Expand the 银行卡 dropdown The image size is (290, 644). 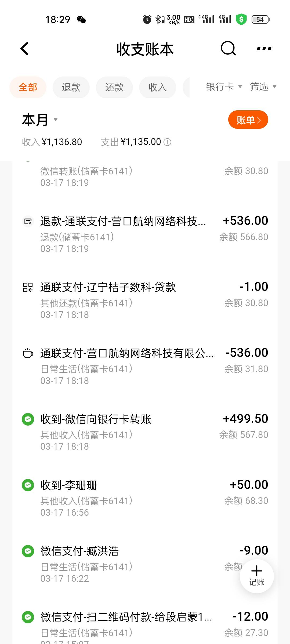tap(224, 87)
